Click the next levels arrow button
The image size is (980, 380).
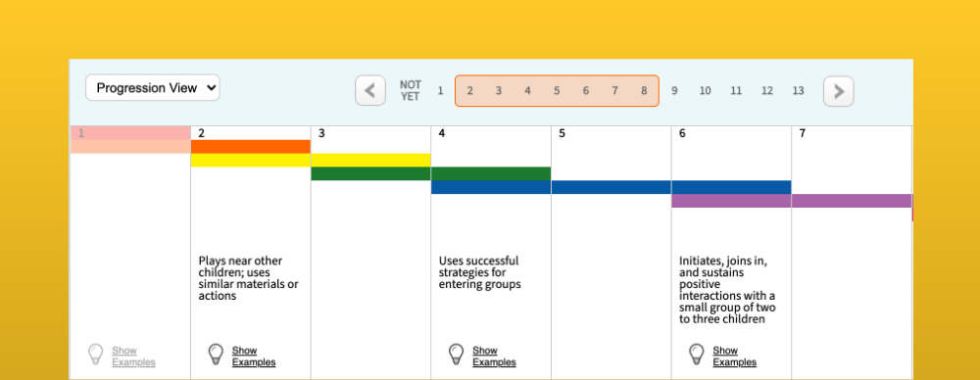[x=838, y=91]
